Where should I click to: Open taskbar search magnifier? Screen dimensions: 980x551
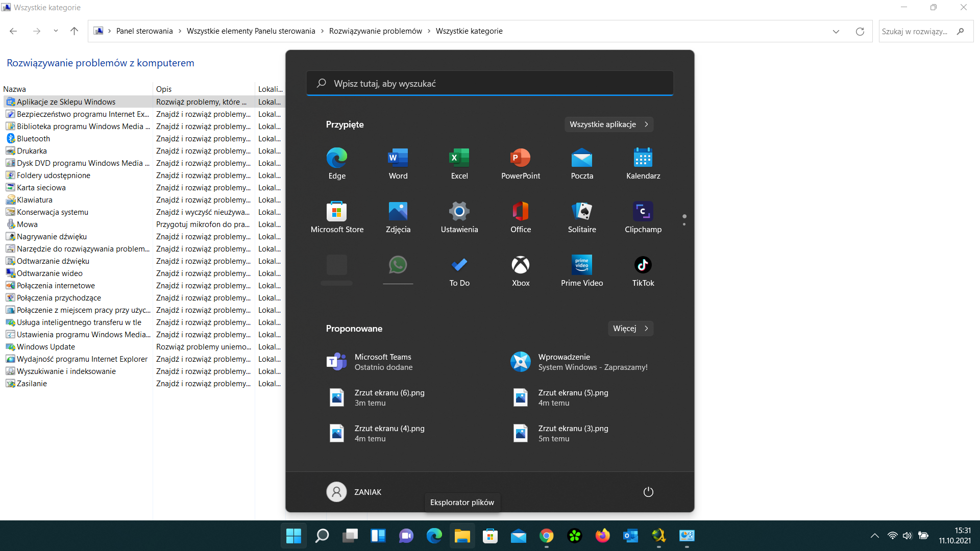[322, 536]
